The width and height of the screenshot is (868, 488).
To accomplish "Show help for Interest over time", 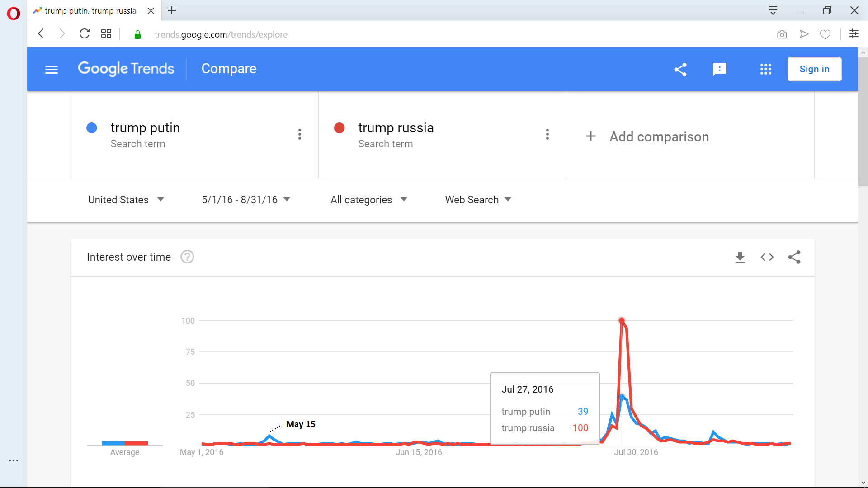I will [187, 257].
